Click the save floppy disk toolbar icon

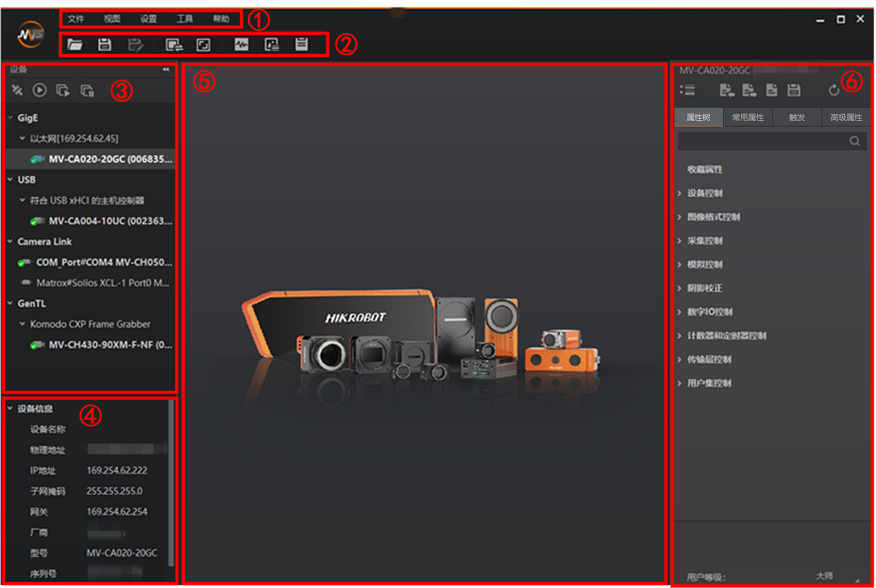tap(104, 45)
